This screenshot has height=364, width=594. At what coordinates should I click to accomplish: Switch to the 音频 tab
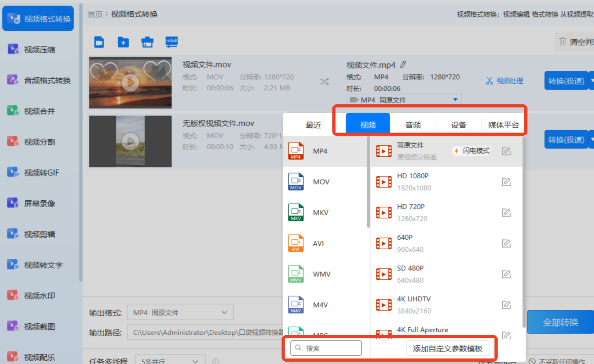[413, 125]
